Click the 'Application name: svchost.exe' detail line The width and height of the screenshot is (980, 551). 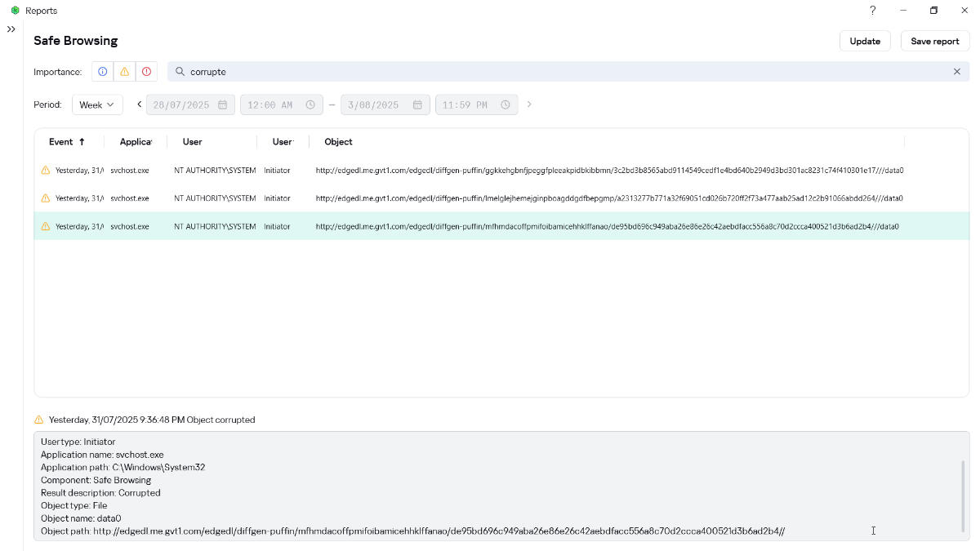tap(102, 455)
